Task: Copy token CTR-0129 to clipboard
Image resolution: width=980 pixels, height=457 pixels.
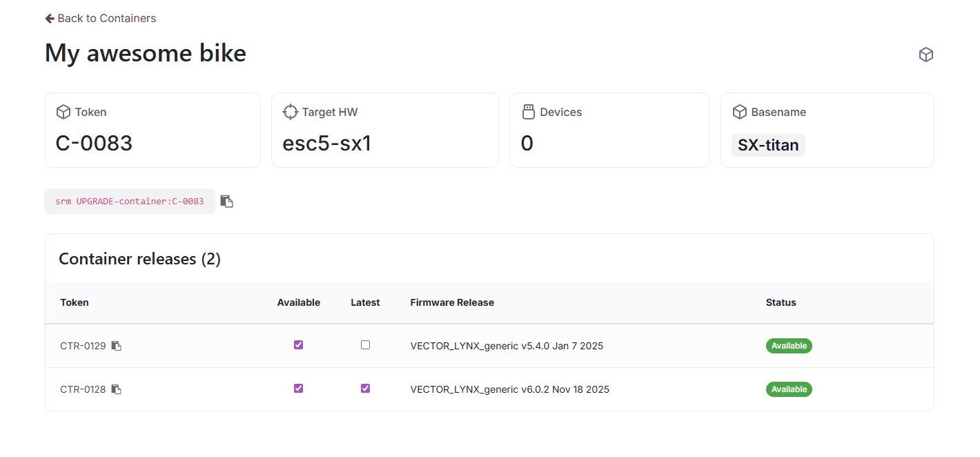Action: (x=117, y=346)
